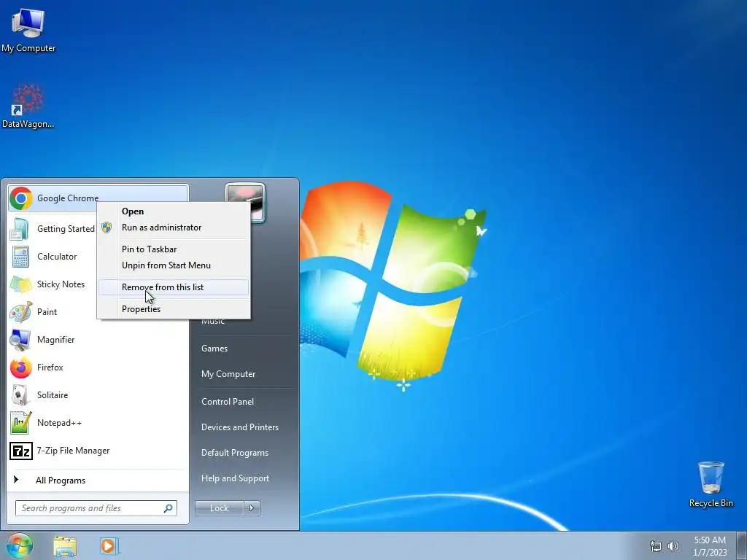Open Properties from the context menu
Viewport: 747px width, 560px height.
pyautogui.click(x=174, y=309)
